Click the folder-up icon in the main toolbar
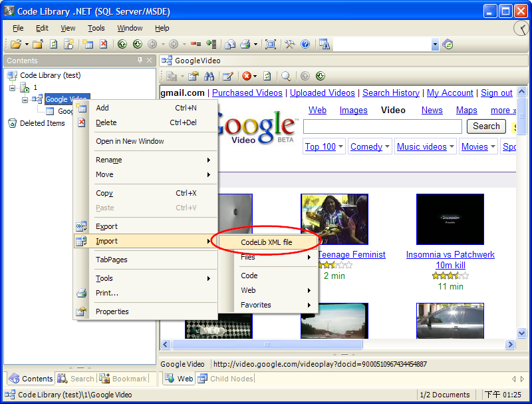 (x=38, y=44)
